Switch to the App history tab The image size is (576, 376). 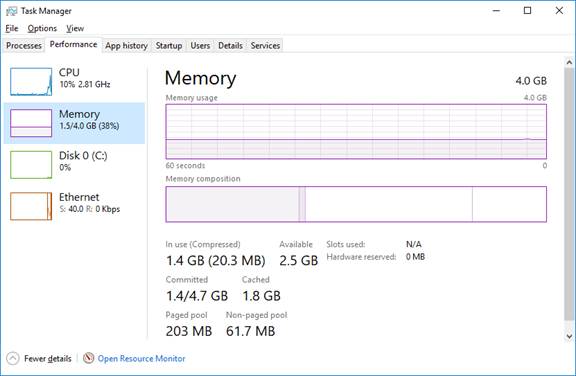[x=126, y=46]
